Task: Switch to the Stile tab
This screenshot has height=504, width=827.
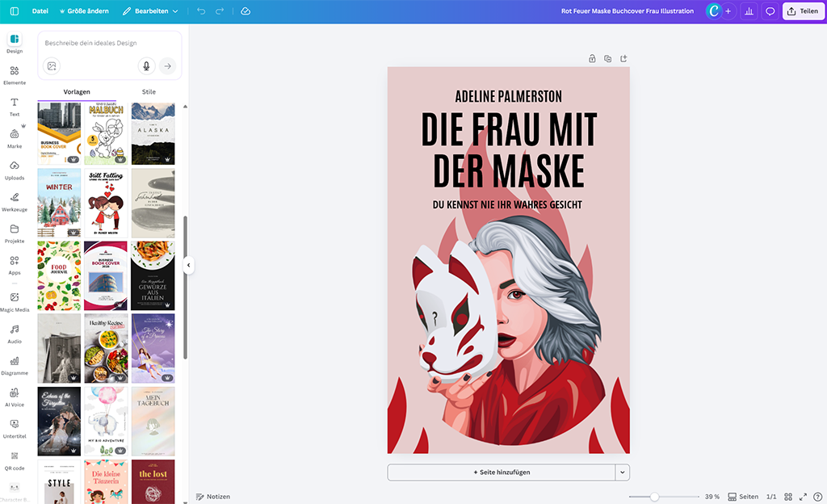Action: tap(149, 91)
